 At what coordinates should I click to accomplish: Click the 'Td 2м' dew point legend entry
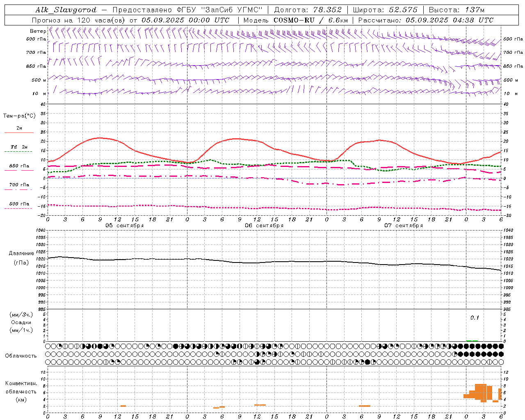(19, 147)
